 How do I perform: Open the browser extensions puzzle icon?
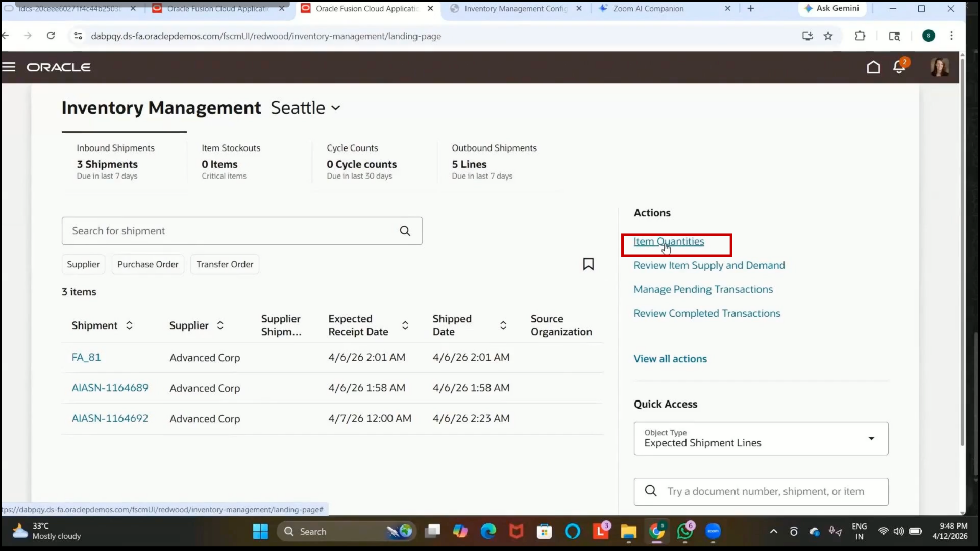(860, 36)
